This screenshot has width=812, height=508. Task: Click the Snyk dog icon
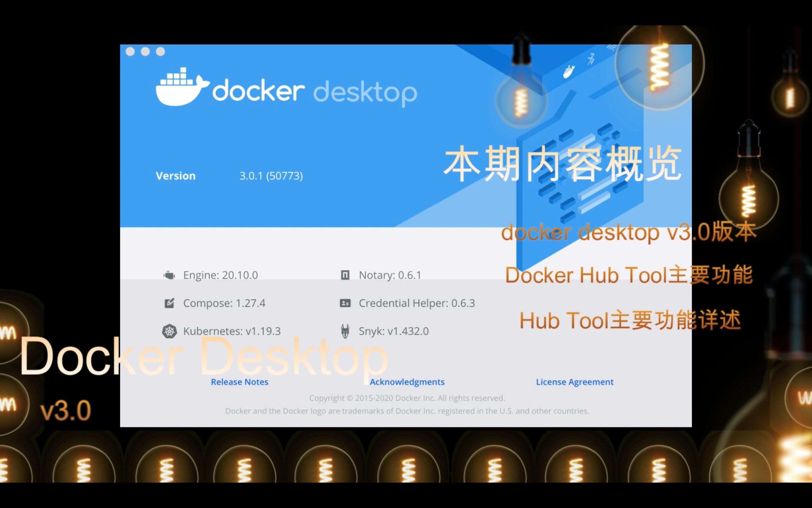coord(345,331)
